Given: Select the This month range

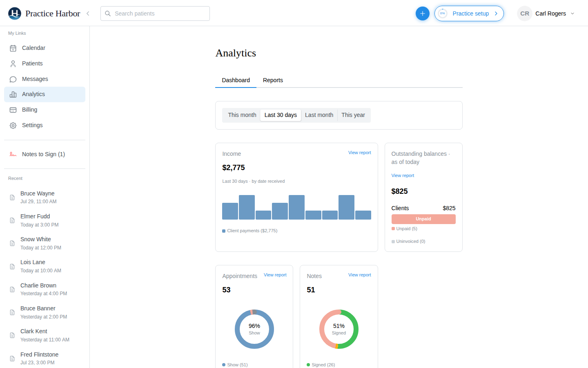Looking at the screenshot, I should (x=242, y=115).
